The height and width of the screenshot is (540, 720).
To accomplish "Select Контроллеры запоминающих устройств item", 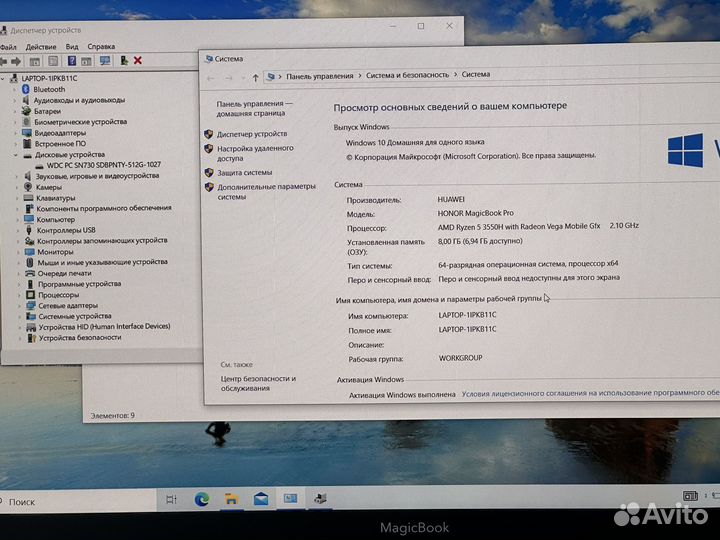I will tap(102, 241).
